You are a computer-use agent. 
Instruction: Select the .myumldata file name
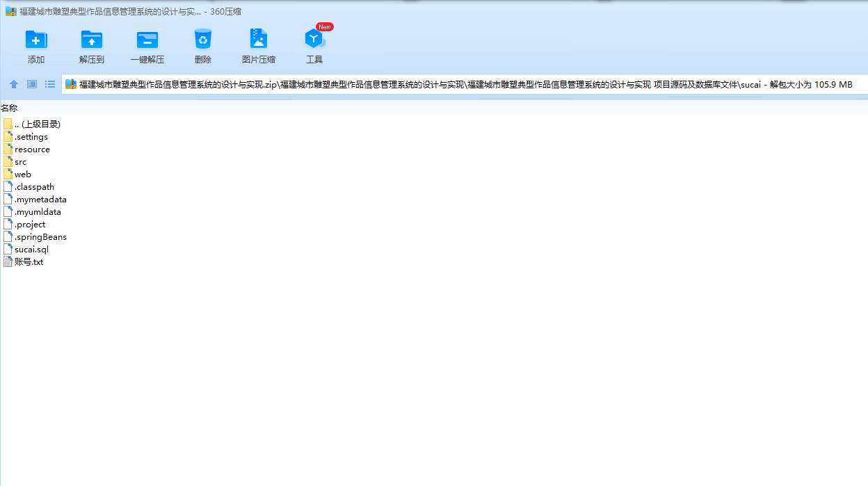tap(38, 212)
